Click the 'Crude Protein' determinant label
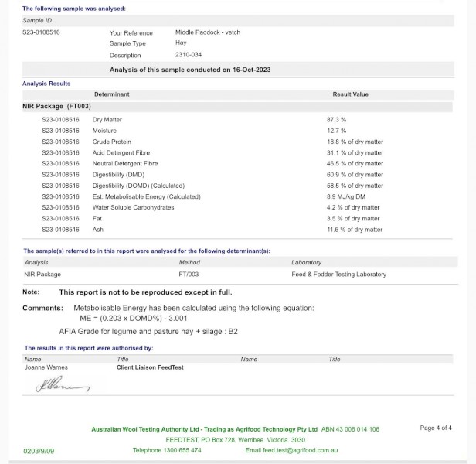This screenshot has height=464, width=476. coord(112,142)
